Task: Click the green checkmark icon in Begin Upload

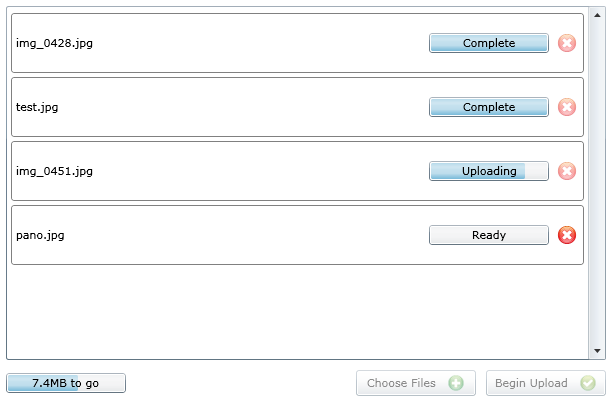Action: [588, 383]
